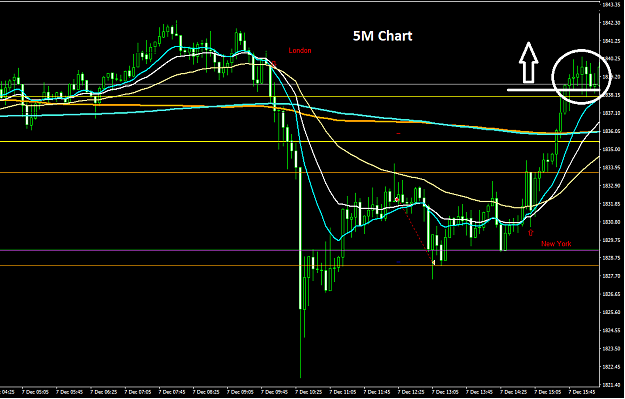Click the trade exit arrow at the dotted line's end

(433, 262)
